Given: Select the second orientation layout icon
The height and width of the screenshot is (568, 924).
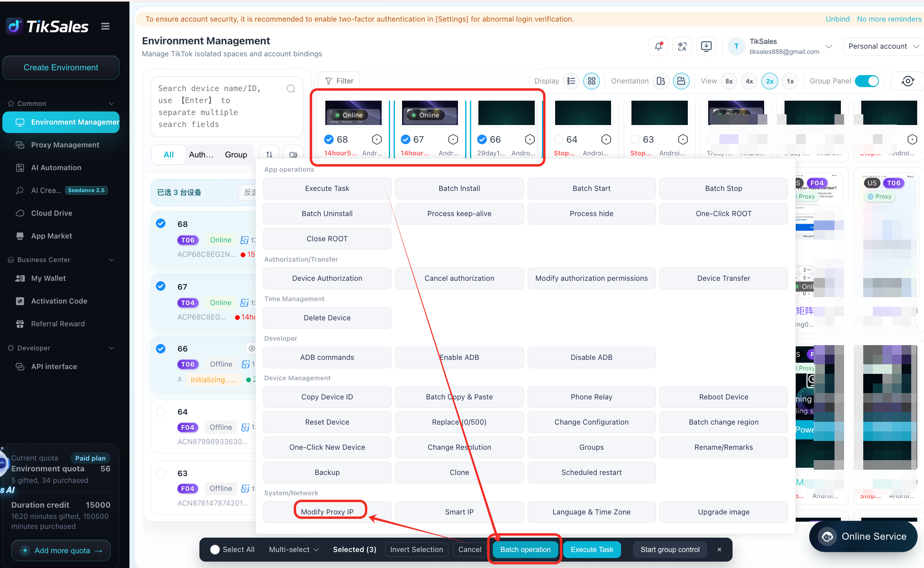Looking at the screenshot, I should point(681,81).
